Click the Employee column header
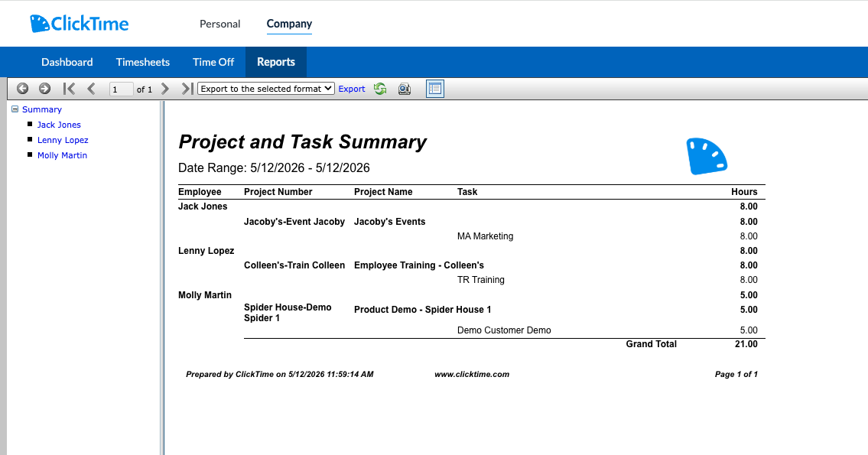 click(200, 191)
